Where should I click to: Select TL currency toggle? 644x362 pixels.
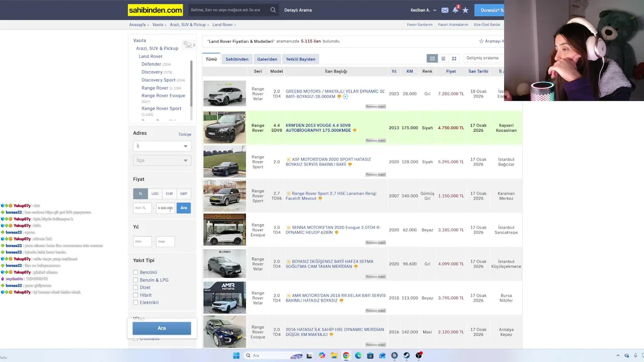pos(140,194)
